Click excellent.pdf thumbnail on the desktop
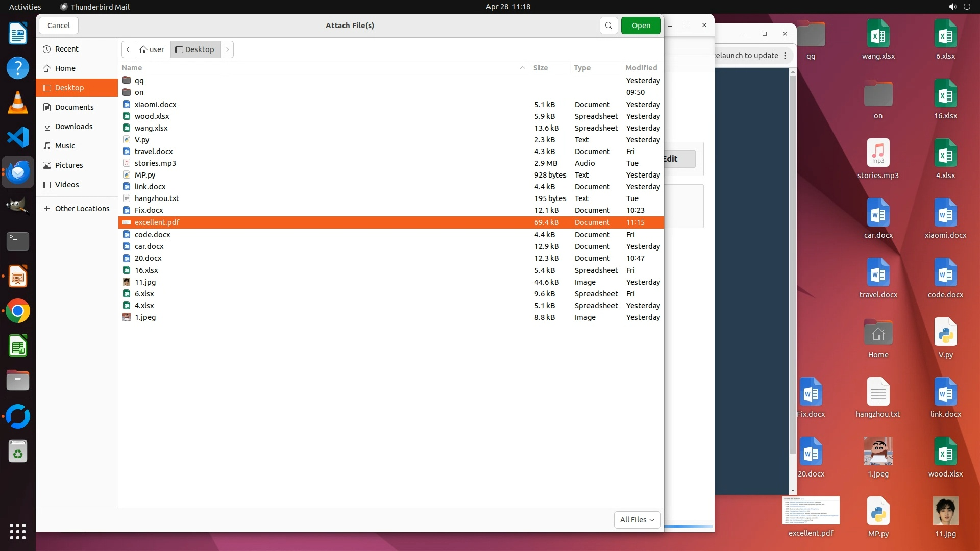Viewport: 980px width, 551px height. 811,511
